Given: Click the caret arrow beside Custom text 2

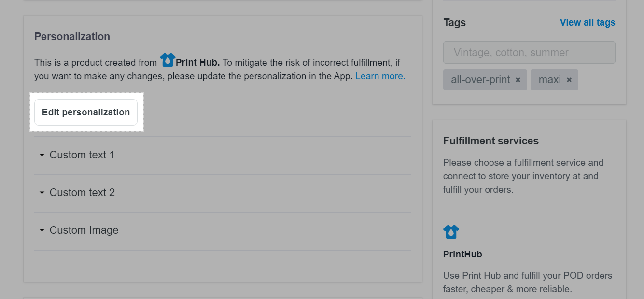Looking at the screenshot, I should 42,193.
